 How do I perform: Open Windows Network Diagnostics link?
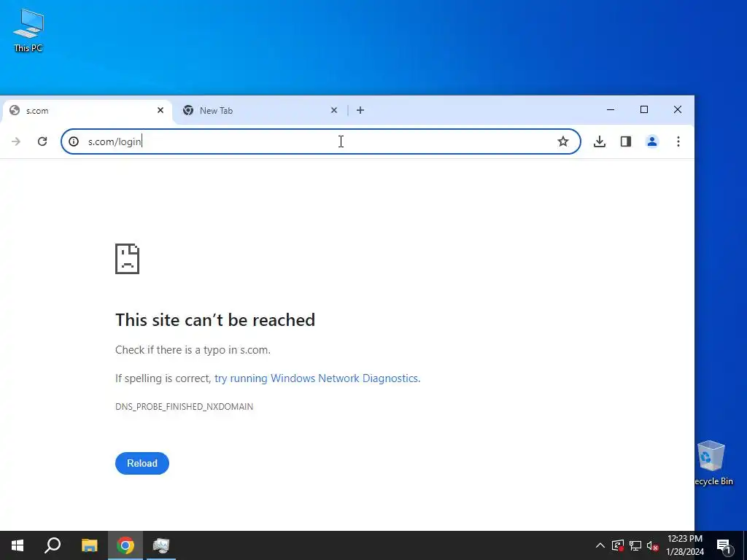(x=317, y=378)
